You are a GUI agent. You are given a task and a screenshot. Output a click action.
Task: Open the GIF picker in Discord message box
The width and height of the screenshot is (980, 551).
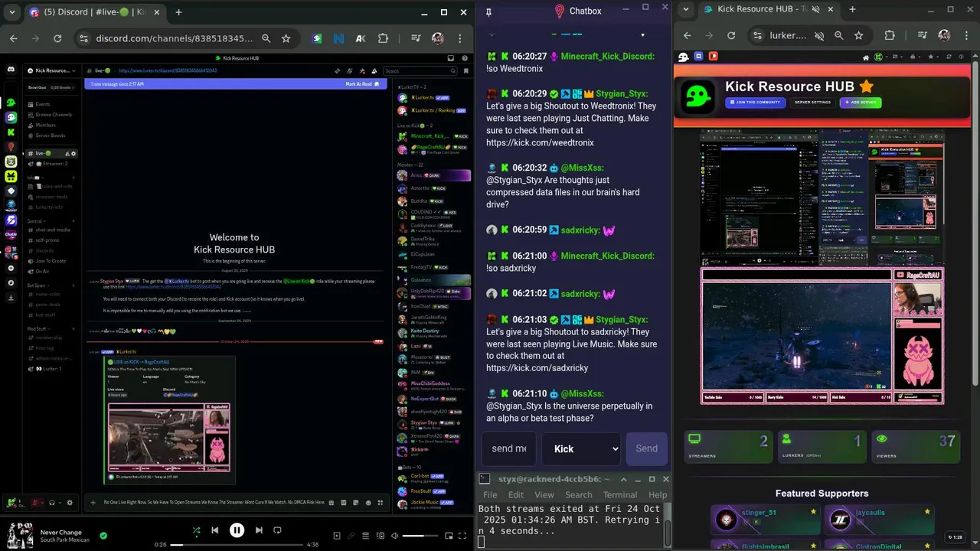click(343, 503)
